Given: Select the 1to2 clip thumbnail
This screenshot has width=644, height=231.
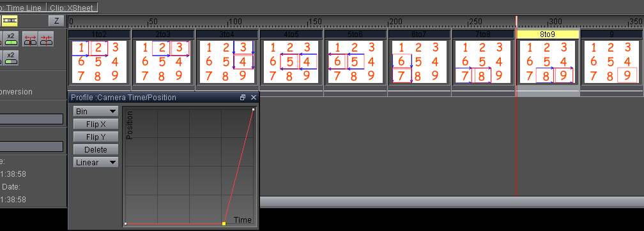Looking at the screenshot, I should click(99, 61).
